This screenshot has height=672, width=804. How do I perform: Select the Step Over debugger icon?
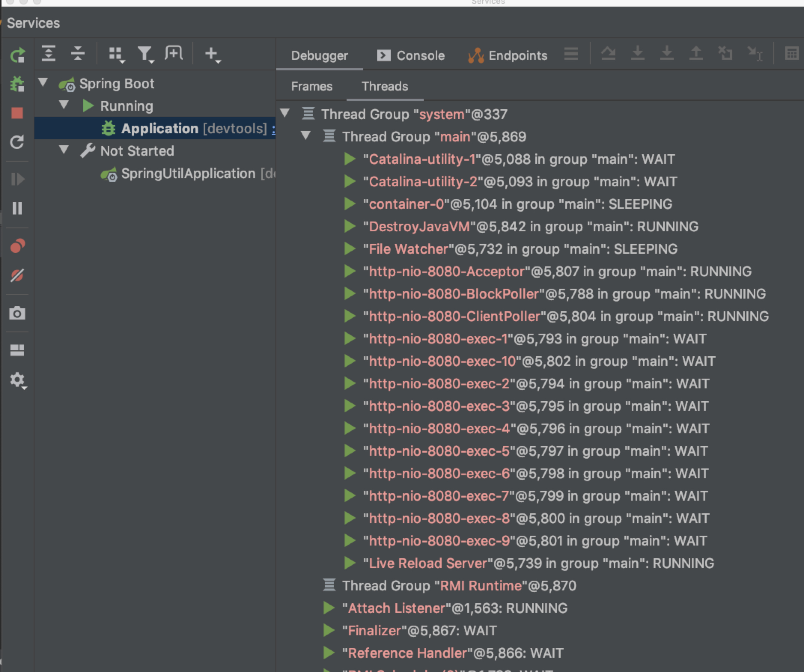tap(609, 54)
